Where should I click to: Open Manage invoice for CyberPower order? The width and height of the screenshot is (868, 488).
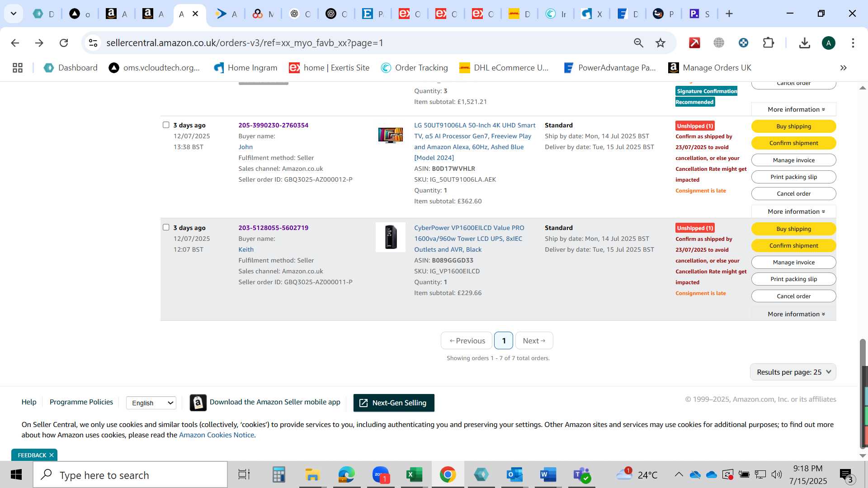(793, 263)
